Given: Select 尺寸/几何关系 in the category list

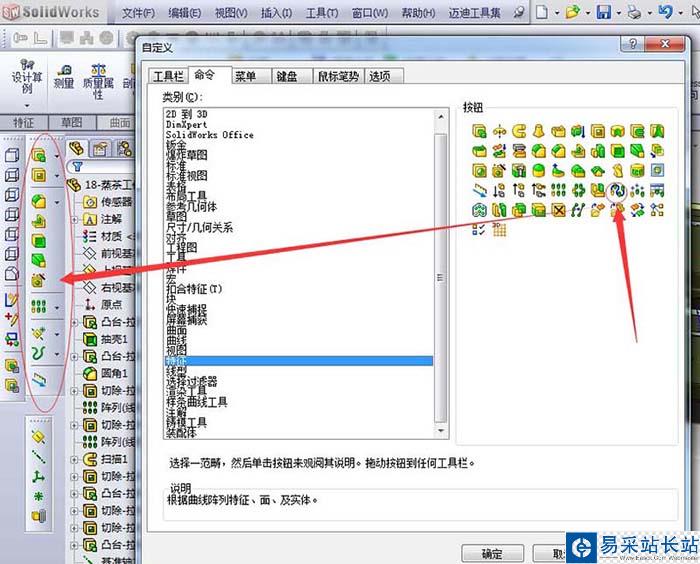Looking at the screenshot, I should pyautogui.click(x=200, y=227).
